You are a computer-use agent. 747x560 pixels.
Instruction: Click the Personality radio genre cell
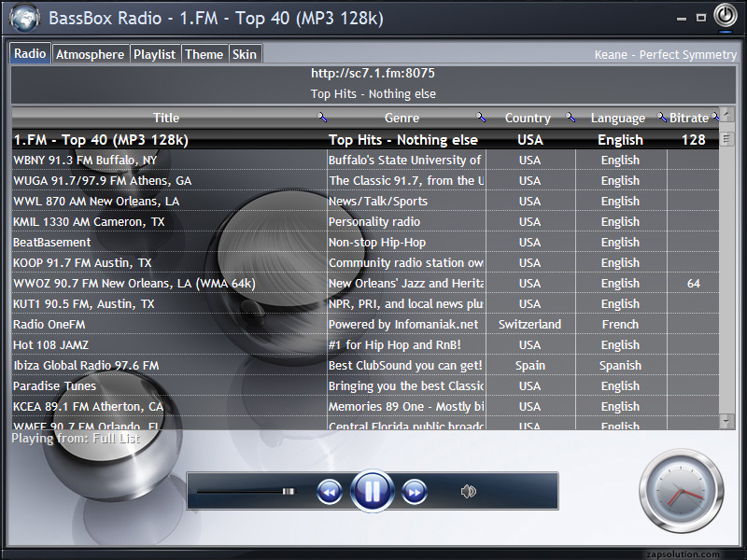click(406, 221)
